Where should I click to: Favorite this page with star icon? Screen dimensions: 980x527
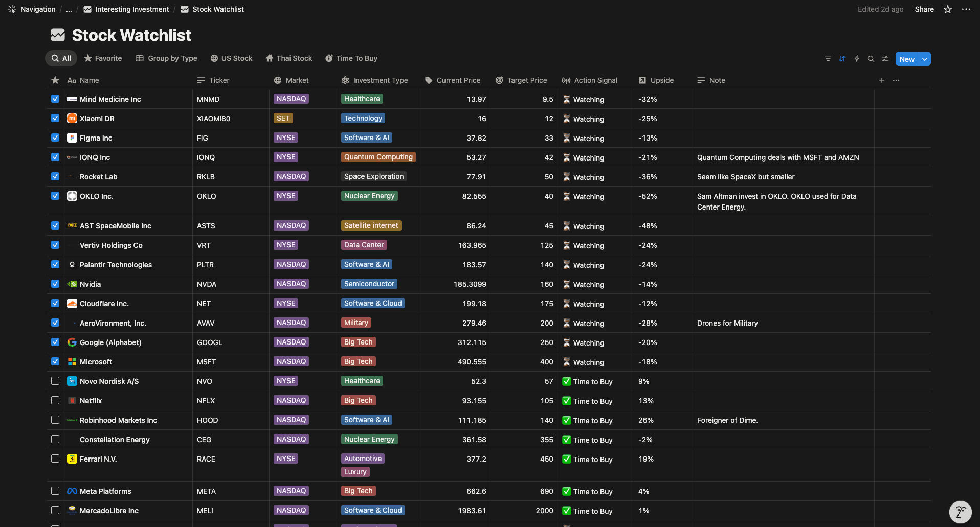tap(948, 9)
